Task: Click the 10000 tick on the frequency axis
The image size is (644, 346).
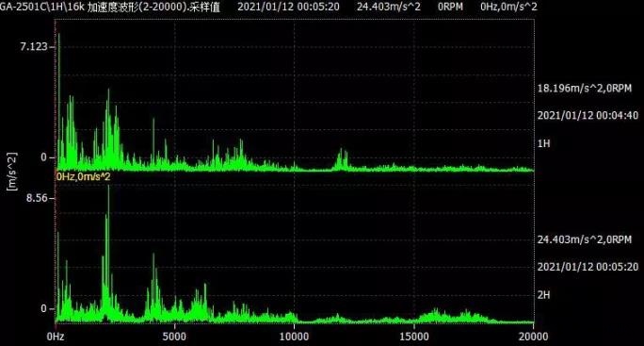Action: pyautogui.click(x=294, y=337)
